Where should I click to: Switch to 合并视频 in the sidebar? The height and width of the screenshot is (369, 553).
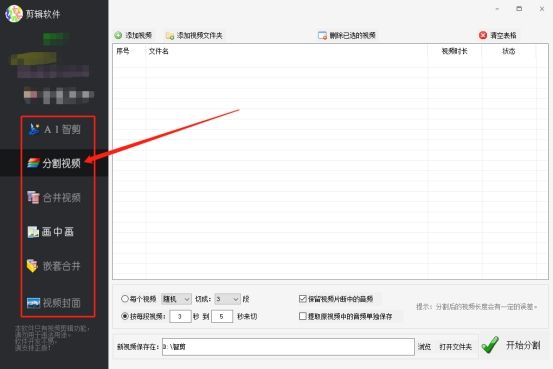54,197
